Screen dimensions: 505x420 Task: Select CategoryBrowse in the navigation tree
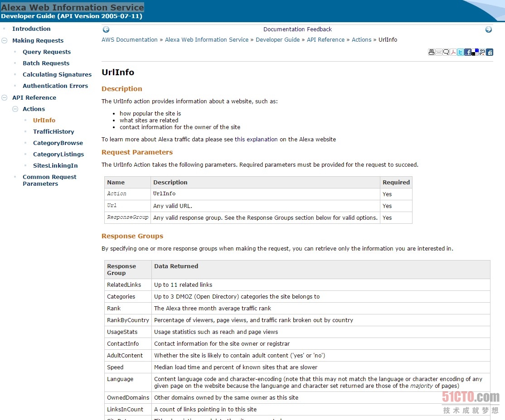(58, 143)
